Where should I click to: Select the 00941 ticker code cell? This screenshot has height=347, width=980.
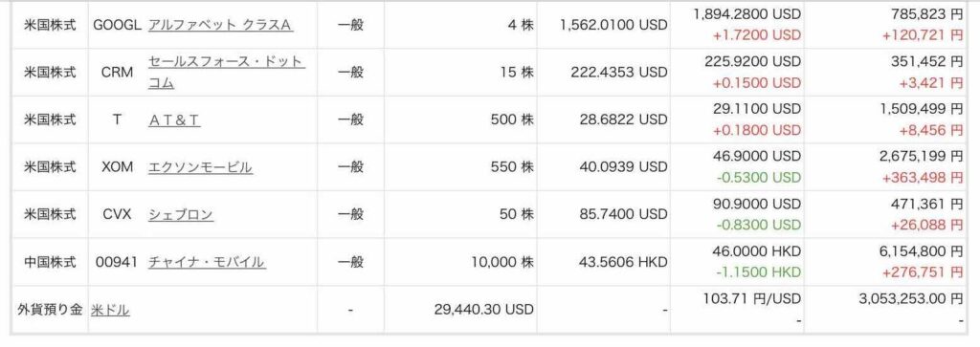pos(116,262)
